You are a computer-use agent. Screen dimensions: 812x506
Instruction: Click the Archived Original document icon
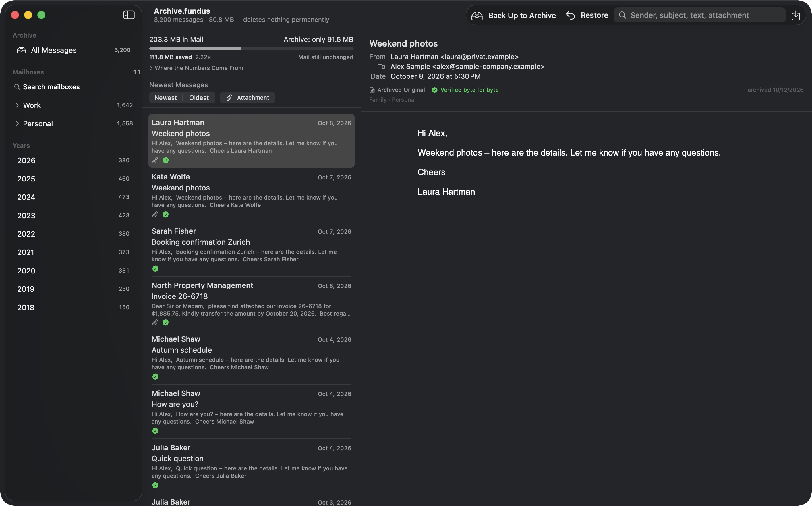tap(372, 90)
